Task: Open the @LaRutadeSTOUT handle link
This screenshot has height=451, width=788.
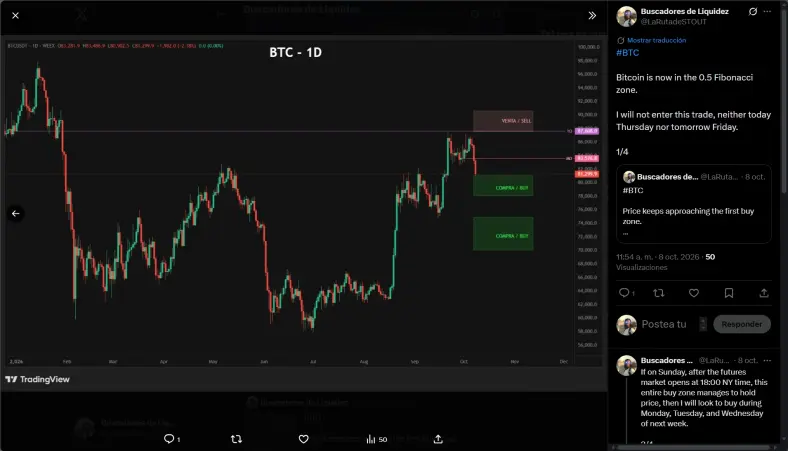Action: point(673,22)
